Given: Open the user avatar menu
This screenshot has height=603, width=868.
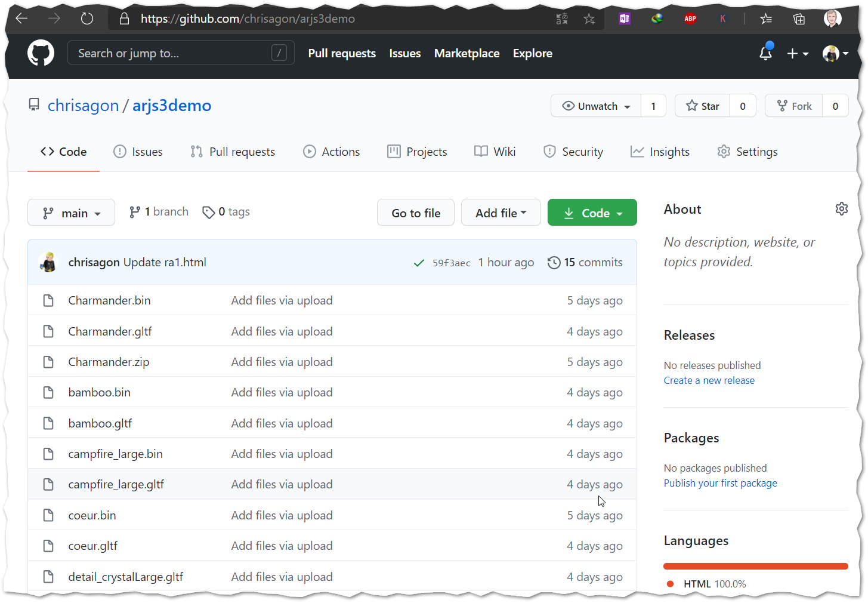Looking at the screenshot, I should point(835,54).
